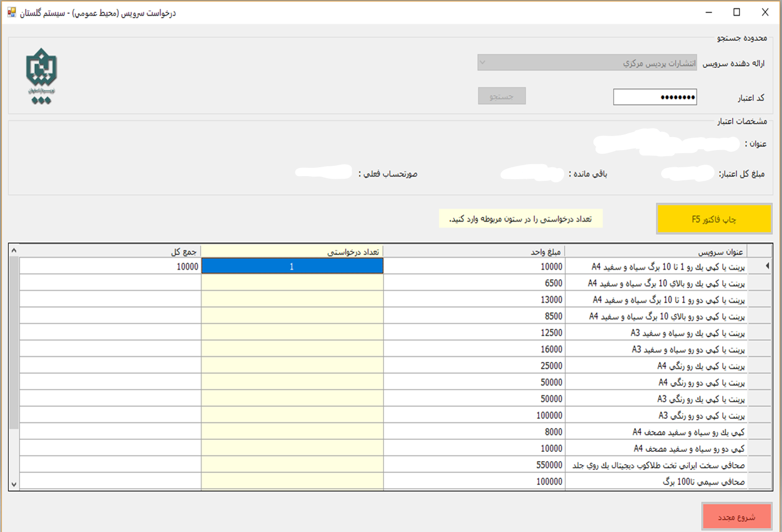Maximize the Golestan service request window
This screenshot has width=782, height=532.
pyautogui.click(x=737, y=13)
